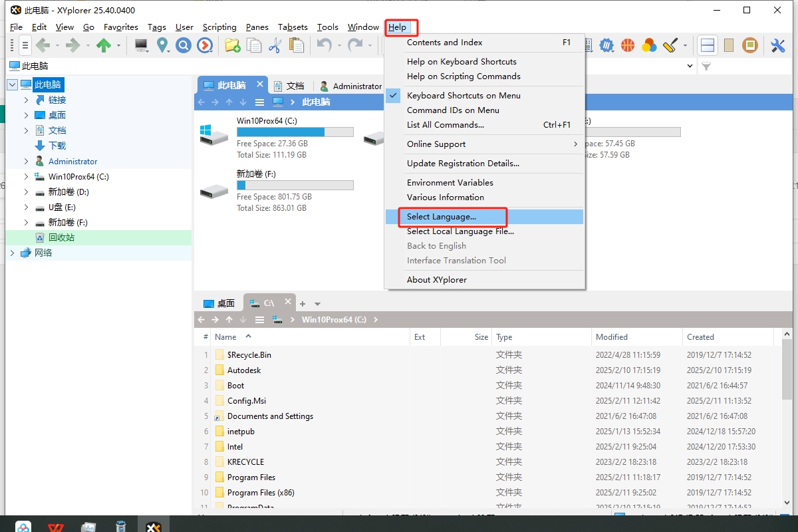
Task: Add a new tab in the bottom pane
Action: 303,304
